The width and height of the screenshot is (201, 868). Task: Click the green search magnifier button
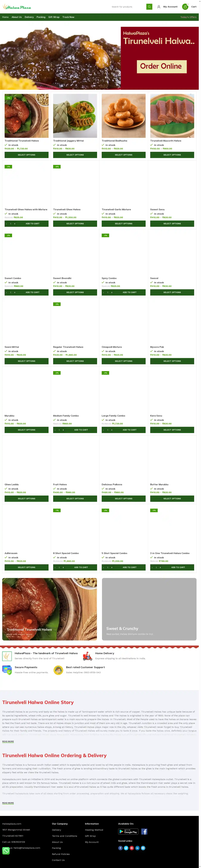coord(149,7)
